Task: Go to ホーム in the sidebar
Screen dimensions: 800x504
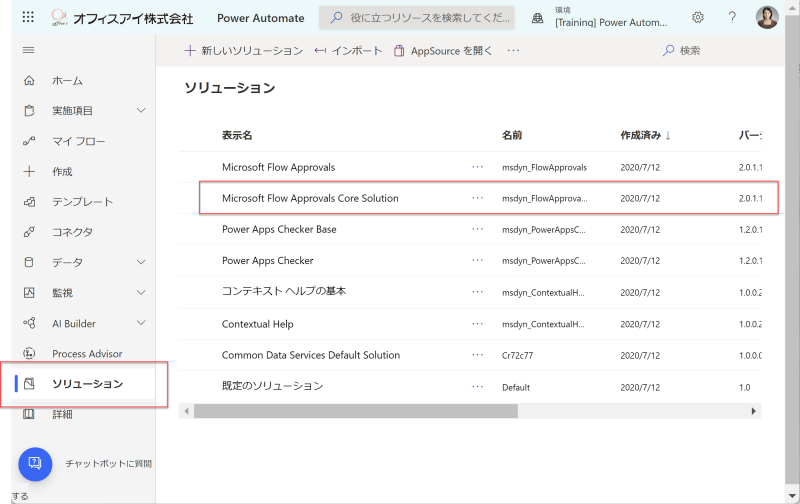Action: click(67, 81)
